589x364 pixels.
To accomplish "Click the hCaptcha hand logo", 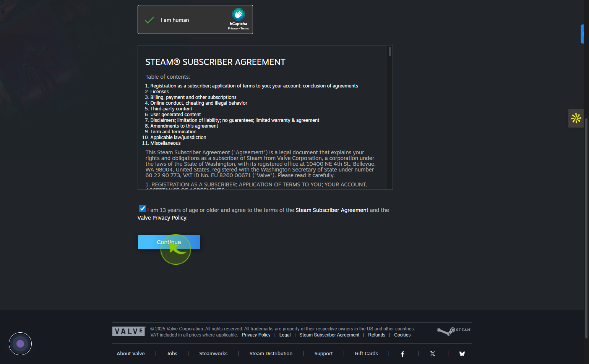I will pos(239,14).
